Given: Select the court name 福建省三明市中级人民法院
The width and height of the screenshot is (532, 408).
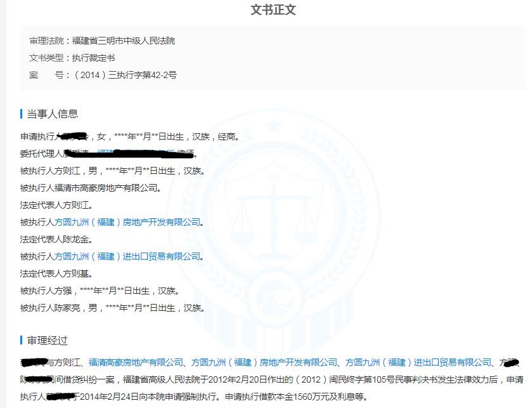Looking at the screenshot, I should [x=125, y=40].
